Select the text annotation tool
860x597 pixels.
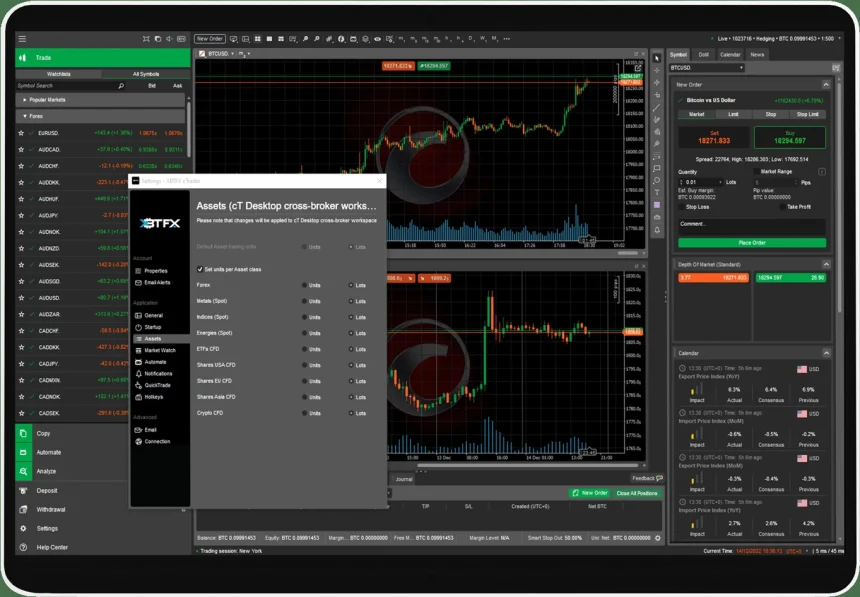click(657, 193)
